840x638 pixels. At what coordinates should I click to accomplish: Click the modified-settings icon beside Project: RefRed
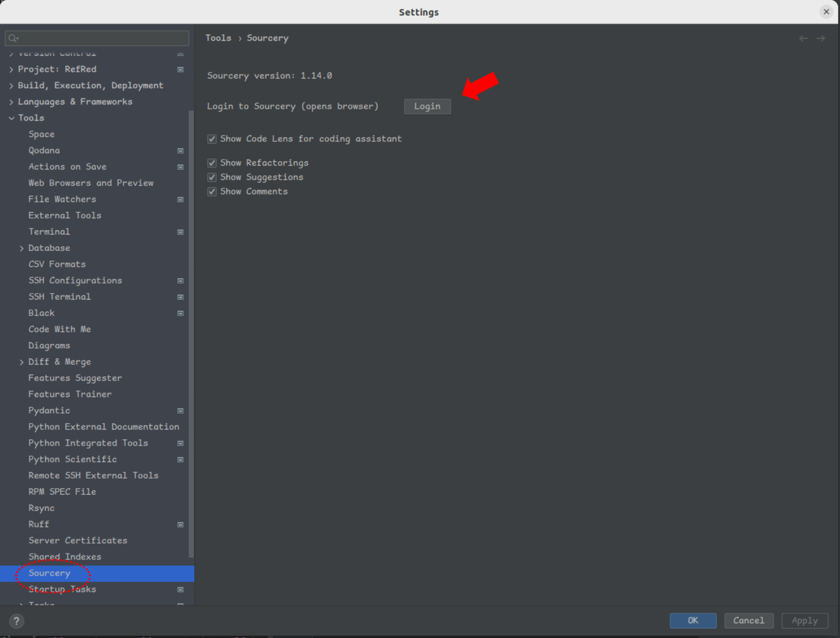tap(180, 69)
